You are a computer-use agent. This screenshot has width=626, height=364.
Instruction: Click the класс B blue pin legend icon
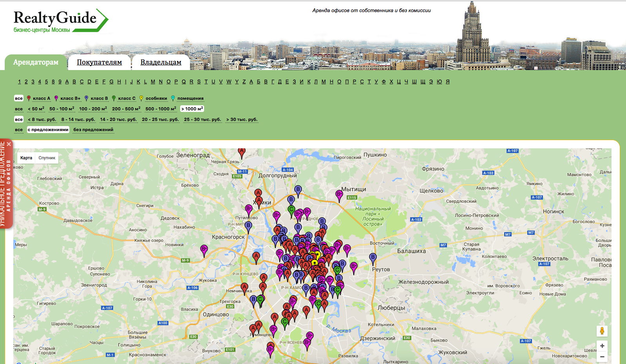point(86,98)
